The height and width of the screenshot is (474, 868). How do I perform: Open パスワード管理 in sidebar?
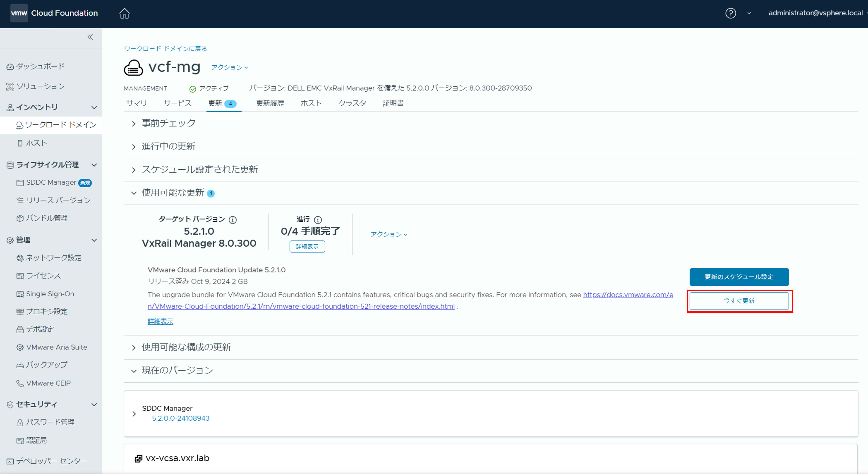(46, 422)
